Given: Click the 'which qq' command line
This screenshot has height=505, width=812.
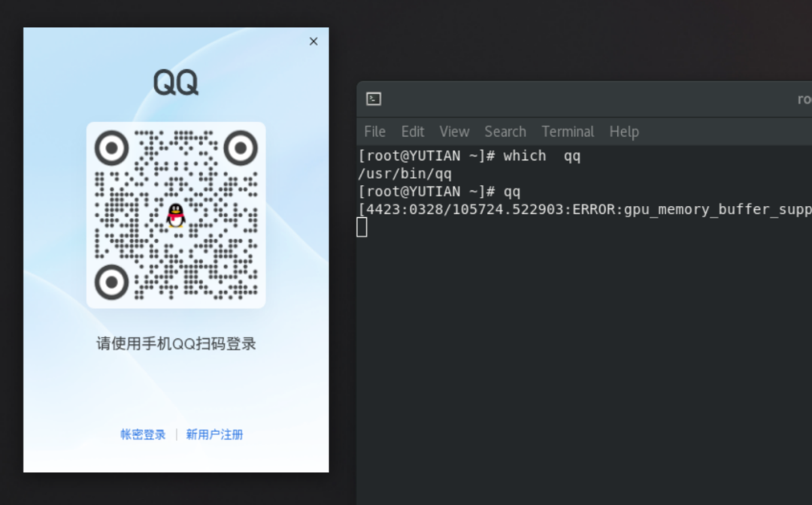Looking at the screenshot, I should click(x=469, y=156).
